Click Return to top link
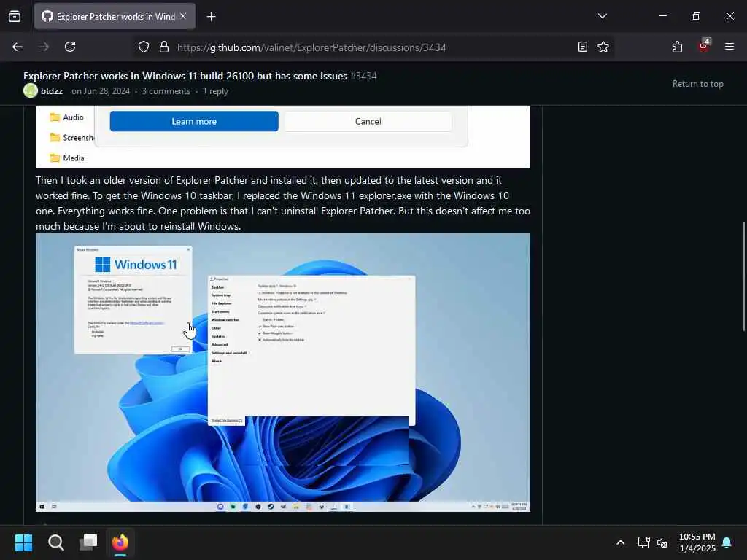Image resolution: width=747 pixels, height=560 pixels. pos(697,84)
